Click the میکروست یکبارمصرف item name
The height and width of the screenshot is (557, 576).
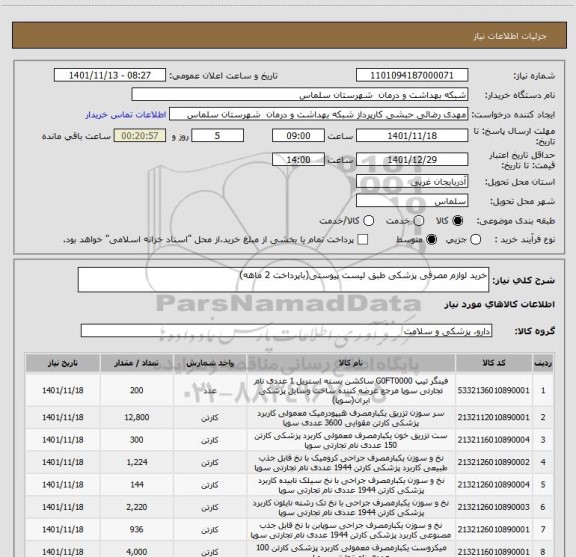pos(351,551)
